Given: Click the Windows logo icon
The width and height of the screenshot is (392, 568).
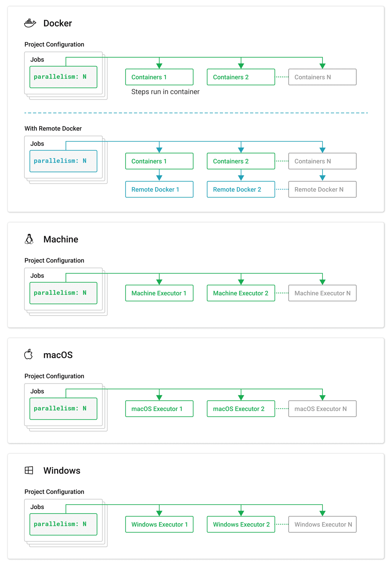Looking at the screenshot, I should (29, 470).
